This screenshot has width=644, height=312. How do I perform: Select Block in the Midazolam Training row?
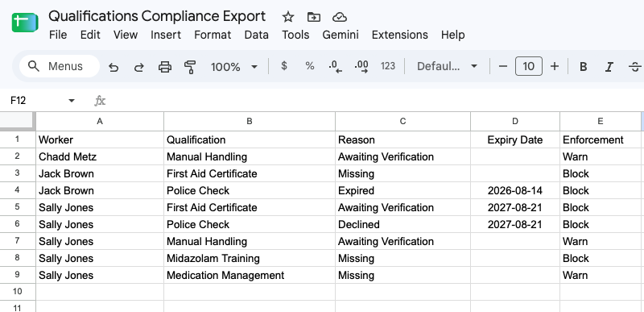pyautogui.click(x=601, y=258)
